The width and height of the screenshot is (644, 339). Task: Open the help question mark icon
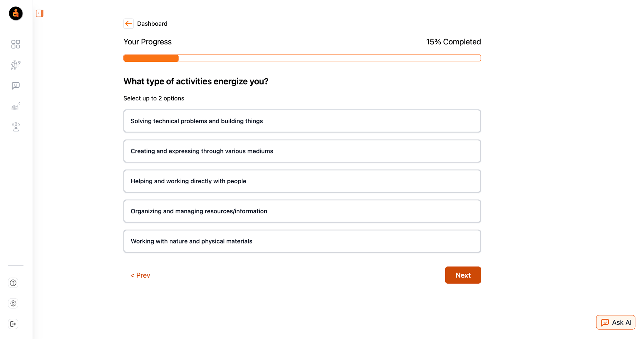click(x=13, y=283)
